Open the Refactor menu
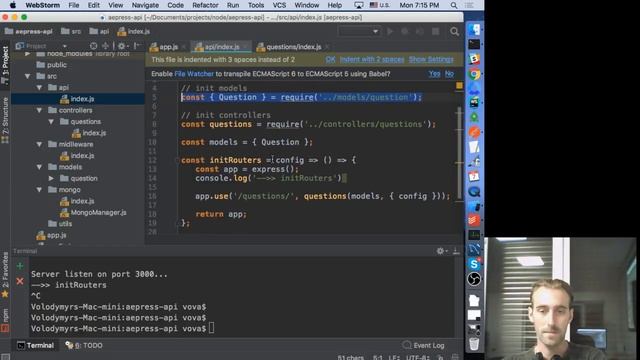Screen dimensions: 640x360 coord(205,5)
